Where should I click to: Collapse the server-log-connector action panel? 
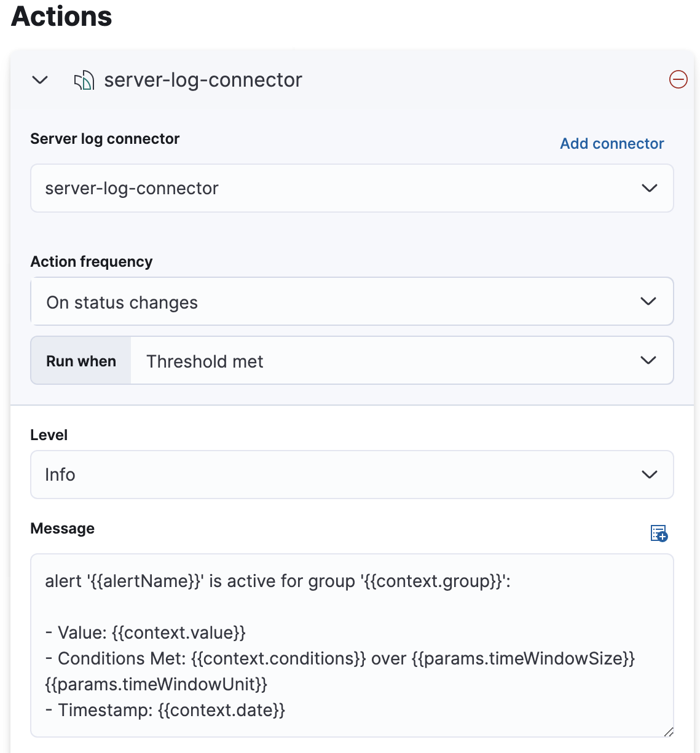pyautogui.click(x=40, y=80)
